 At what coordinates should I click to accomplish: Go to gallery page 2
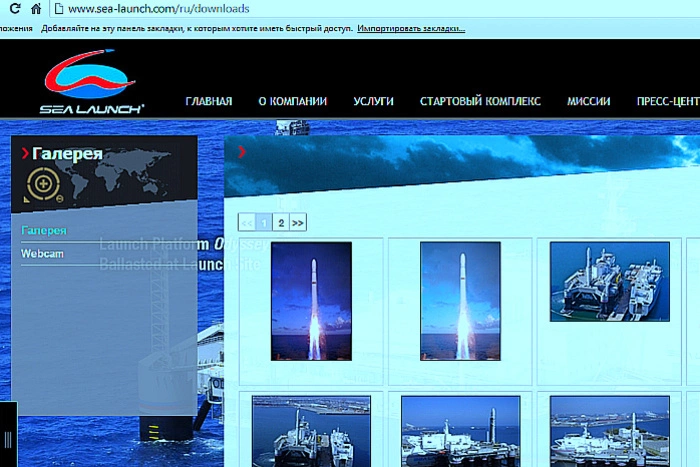tap(281, 223)
